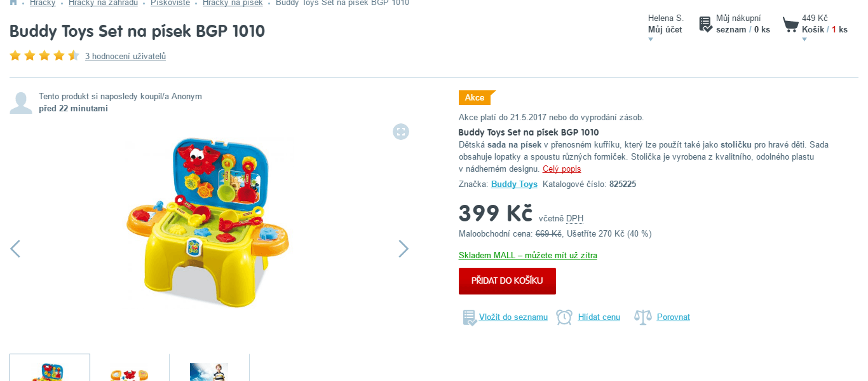The image size is (868, 381).
Task: Open 3 hodnocení uživatelů reviews
Action: pos(125,56)
